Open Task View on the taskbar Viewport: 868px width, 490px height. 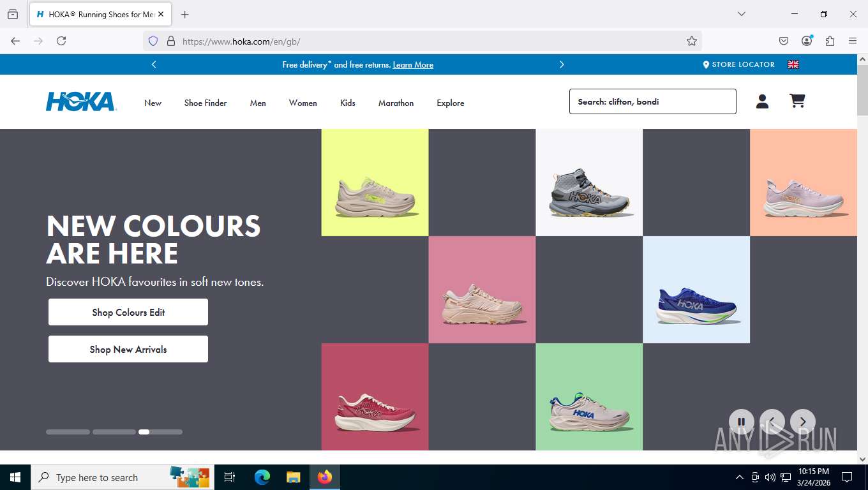[x=230, y=477]
